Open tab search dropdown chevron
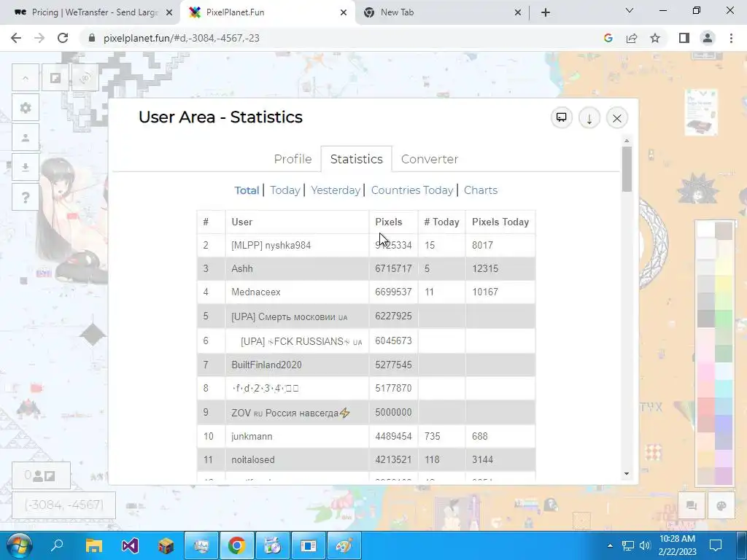The height and width of the screenshot is (560, 747). point(630,10)
